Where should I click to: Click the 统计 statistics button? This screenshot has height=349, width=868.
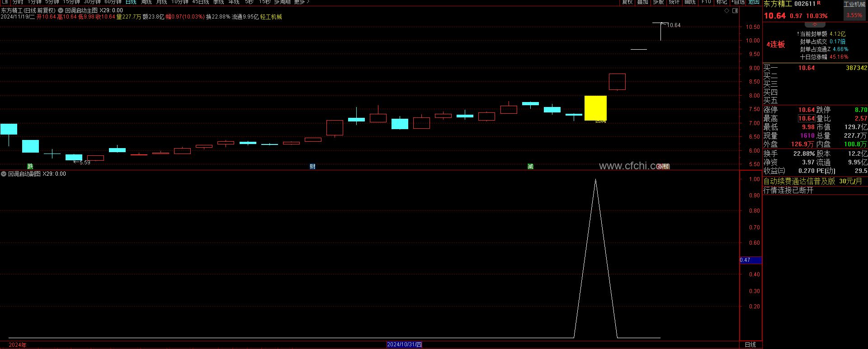(x=675, y=2)
